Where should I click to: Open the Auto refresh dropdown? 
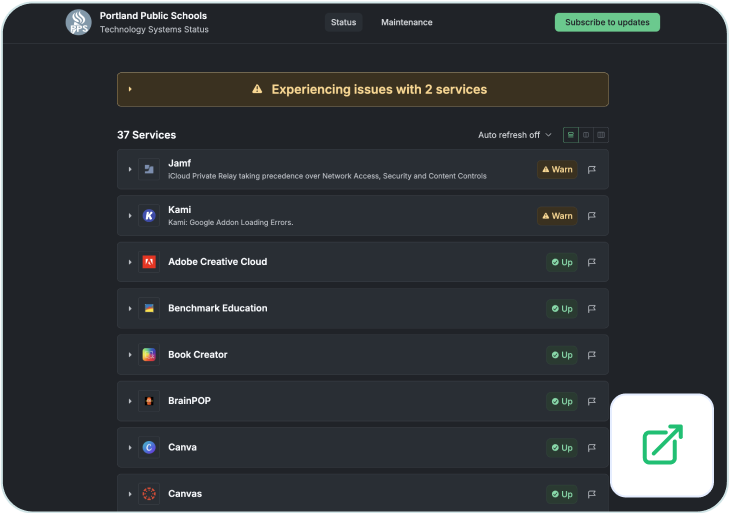pyautogui.click(x=514, y=135)
